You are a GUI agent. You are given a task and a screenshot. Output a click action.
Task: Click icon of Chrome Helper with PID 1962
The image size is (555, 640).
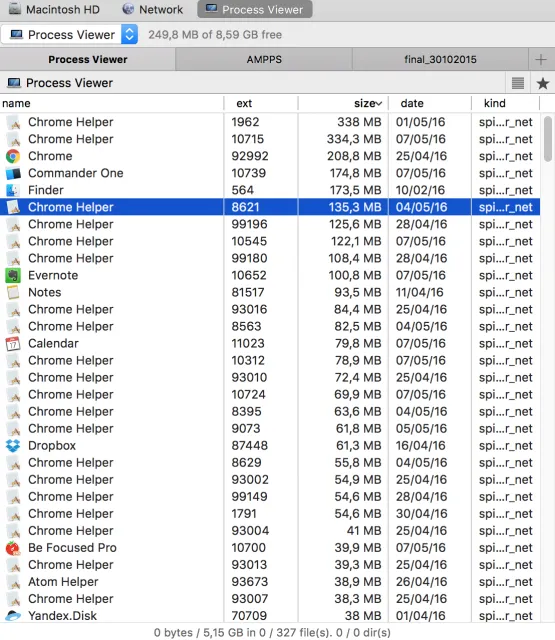(x=13, y=122)
